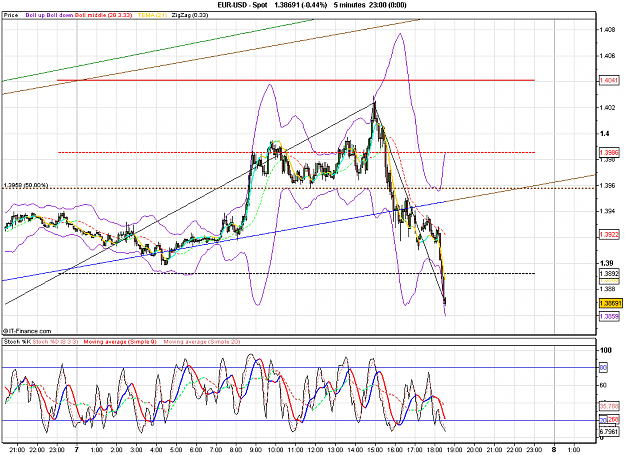Screen dimensions: 625x455
Task: Click the 5:00 time axis label
Action: tap(176, 450)
